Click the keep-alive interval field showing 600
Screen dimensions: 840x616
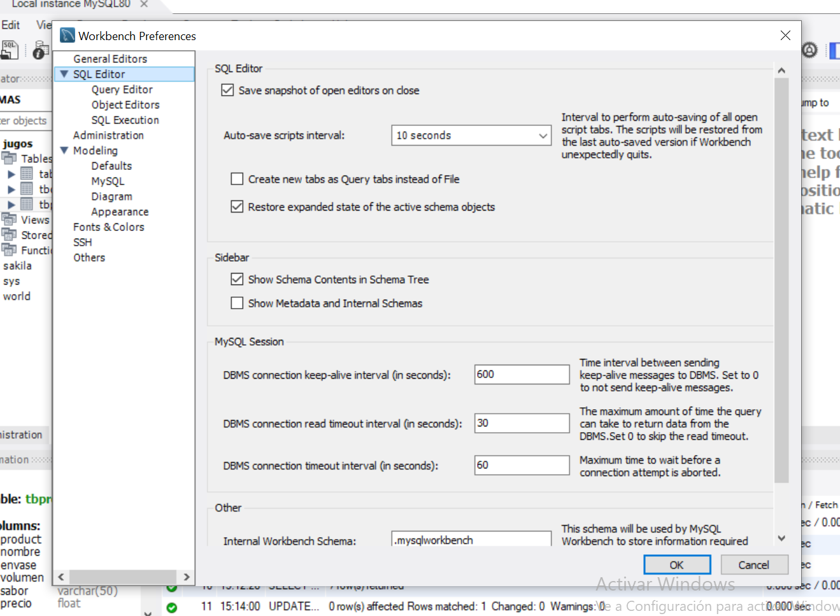(x=522, y=374)
